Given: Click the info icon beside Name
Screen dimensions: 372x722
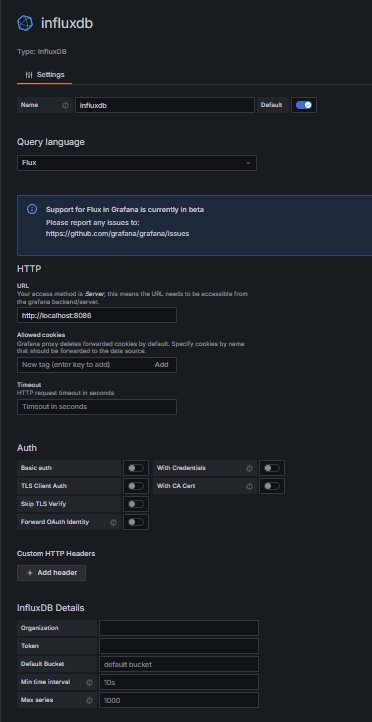Looking at the screenshot, I should pyautogui.click(x=65, y=105).
